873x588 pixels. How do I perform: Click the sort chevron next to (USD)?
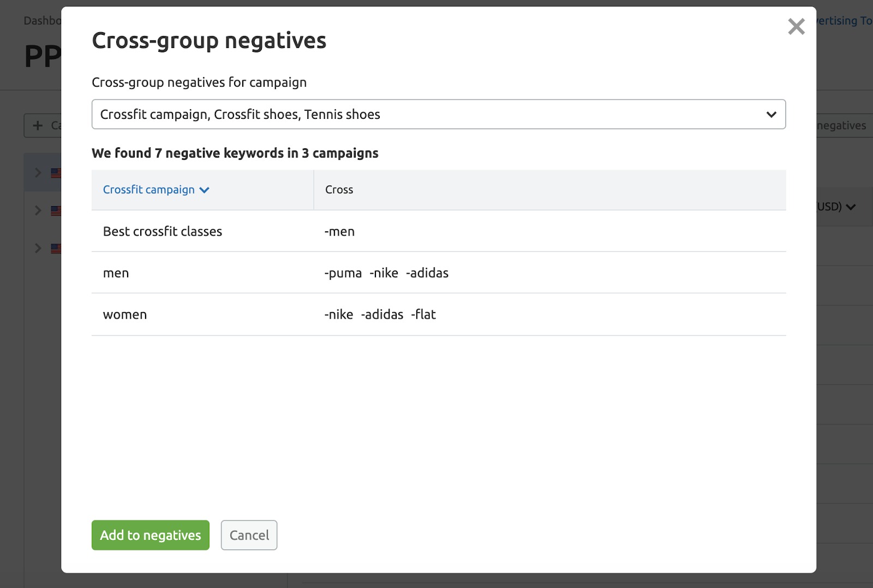[851, 207]
